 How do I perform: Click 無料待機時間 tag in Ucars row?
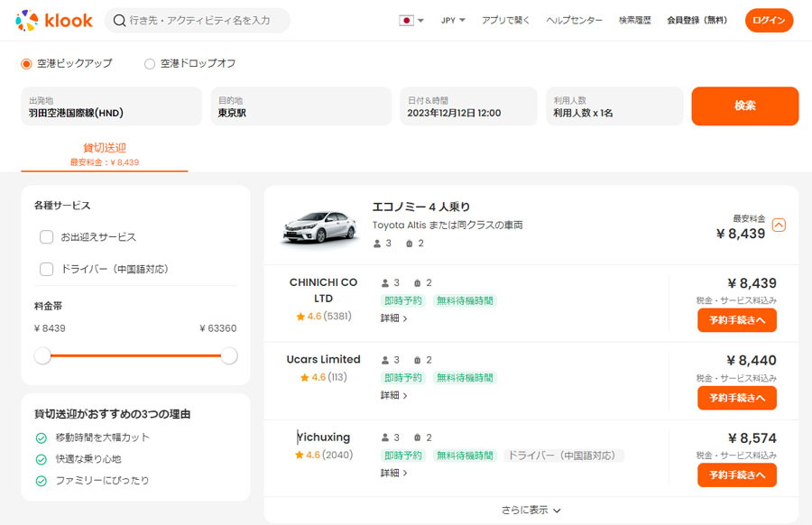pyautogui.click(x=465, y=378)
